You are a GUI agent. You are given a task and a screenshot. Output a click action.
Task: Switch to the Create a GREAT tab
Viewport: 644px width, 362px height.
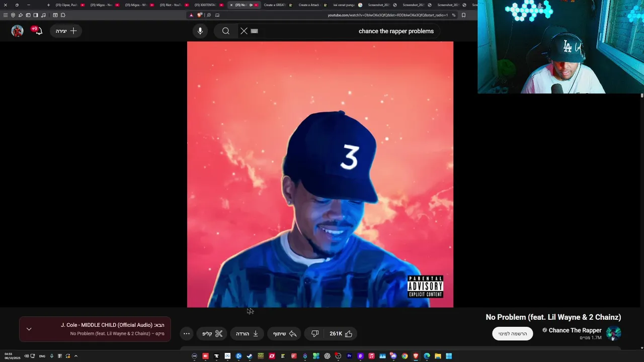[x=278, y=5]
